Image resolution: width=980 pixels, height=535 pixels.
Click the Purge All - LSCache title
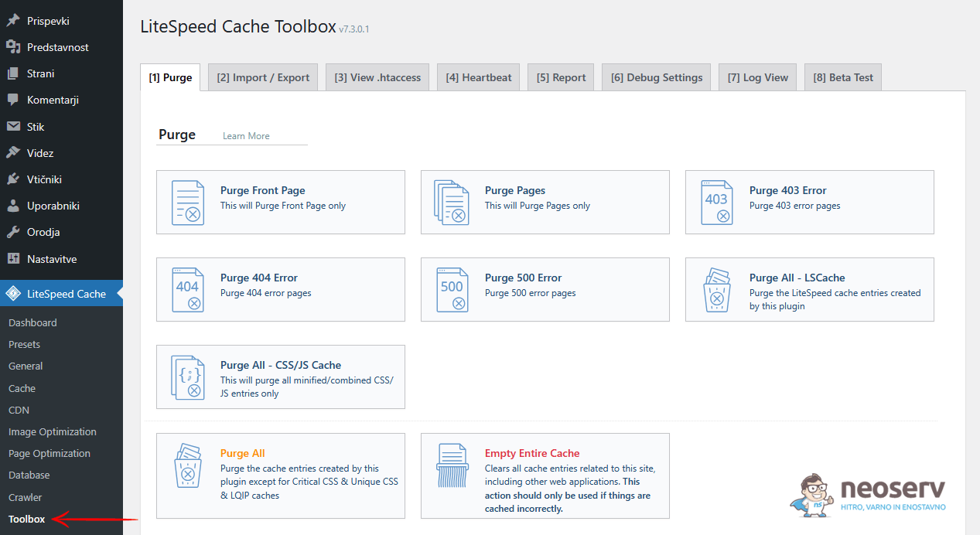[x=797, y=278]
